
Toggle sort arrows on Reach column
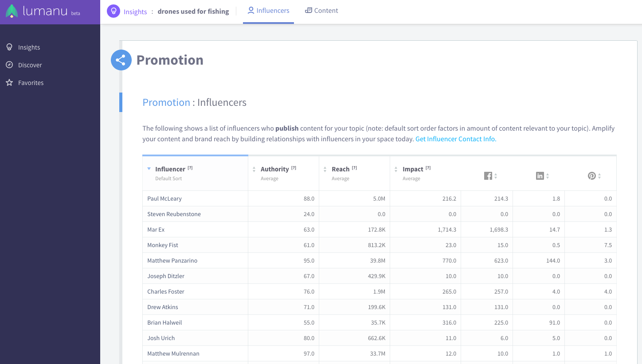pos(325,170)
